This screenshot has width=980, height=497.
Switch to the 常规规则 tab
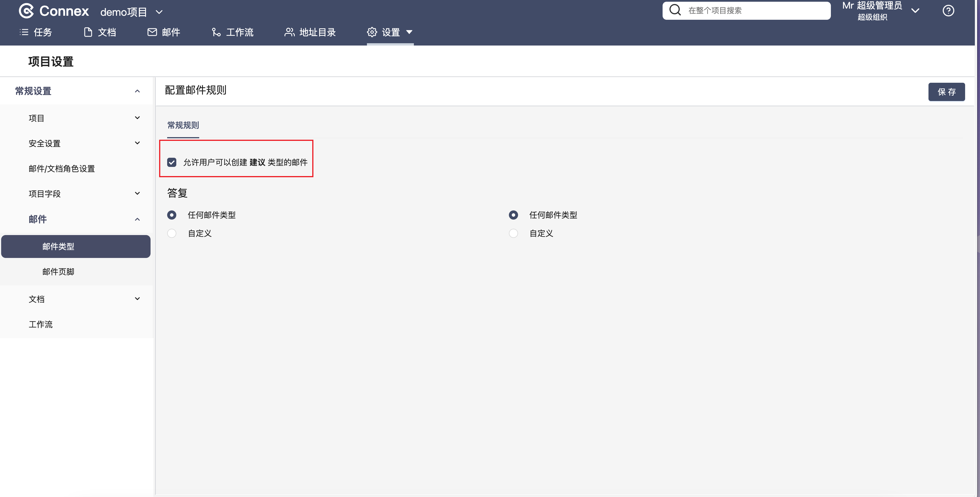click(183, 125)
